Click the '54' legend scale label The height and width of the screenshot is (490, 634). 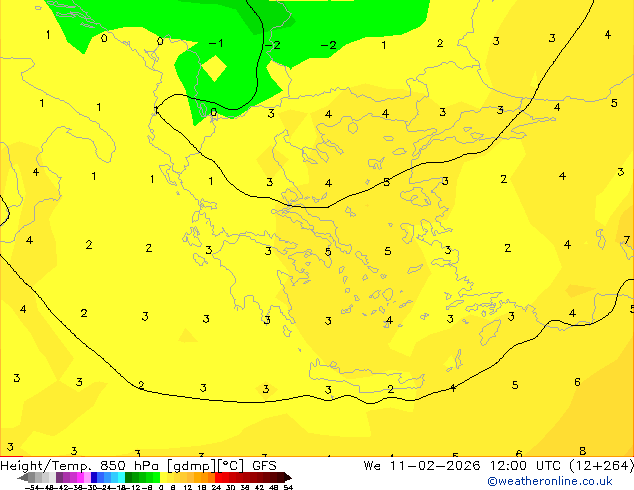click(x=287, y=487)
